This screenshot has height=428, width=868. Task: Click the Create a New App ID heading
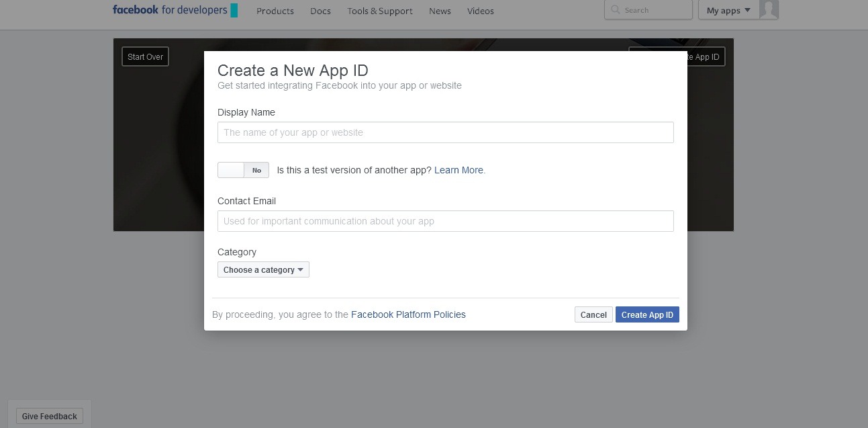tap(293, 71)
